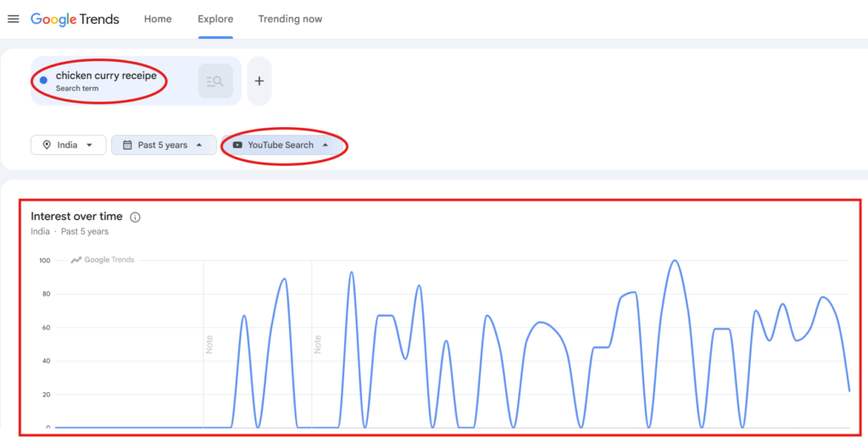Click the Google Trends logo
Image resolution: width=868 pixels, height=437 pixels.
[75, 19]
